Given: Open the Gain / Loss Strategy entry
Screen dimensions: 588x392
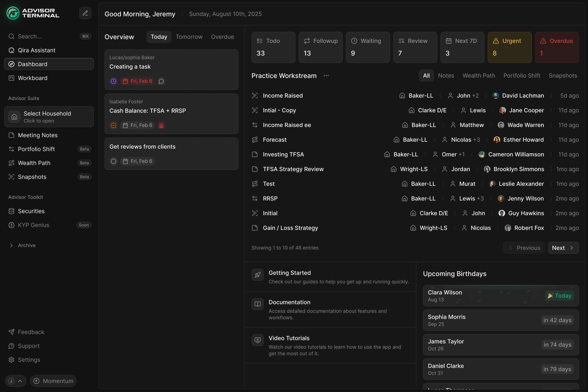Looking at the screenshot, I should click(x=415, y=228).
